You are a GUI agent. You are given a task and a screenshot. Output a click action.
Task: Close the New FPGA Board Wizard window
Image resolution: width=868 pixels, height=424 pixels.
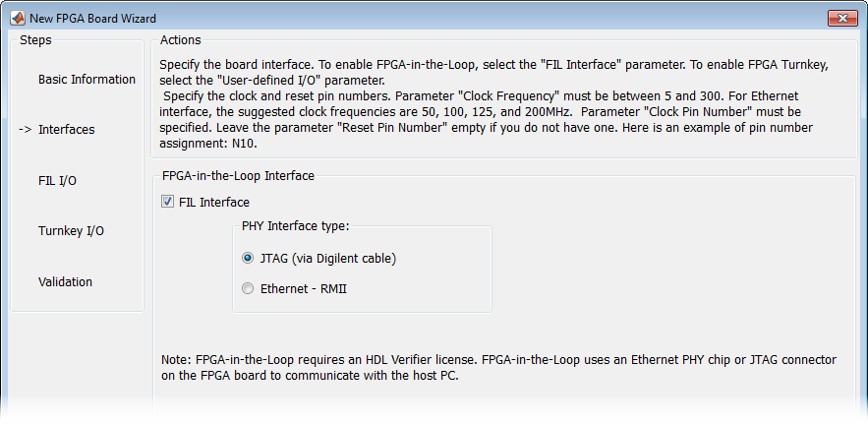pyautogui.click(x=842, y=18)
